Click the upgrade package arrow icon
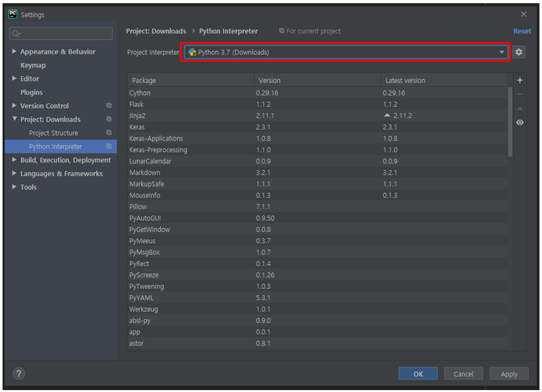This screenshot has height=392, width=542. 520,109
